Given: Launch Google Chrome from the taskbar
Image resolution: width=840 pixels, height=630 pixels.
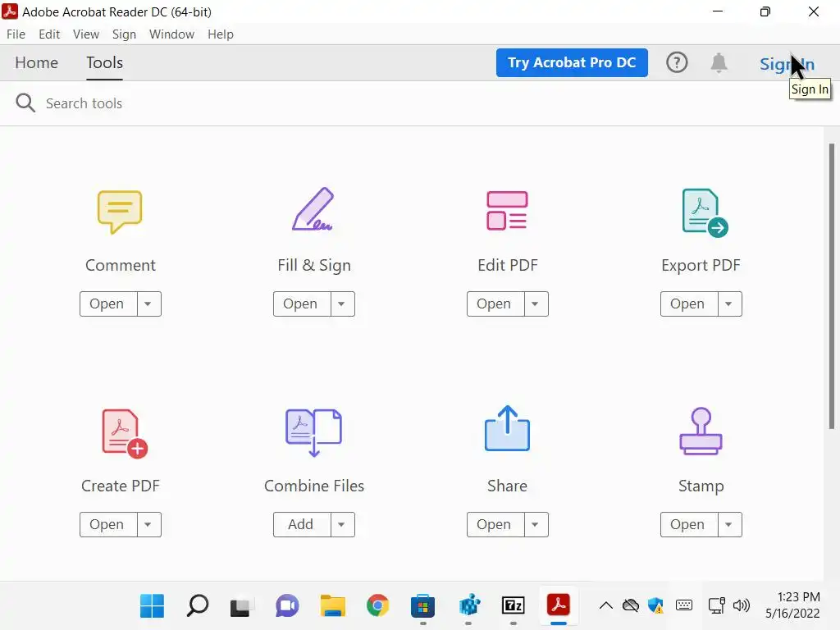Looking at the screenshot, I should click(377, 605).
